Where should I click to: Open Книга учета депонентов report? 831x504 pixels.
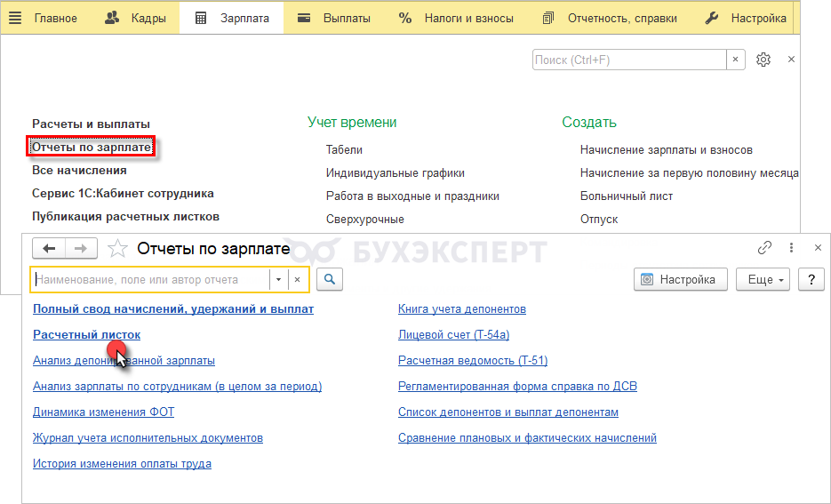point(461,309)
